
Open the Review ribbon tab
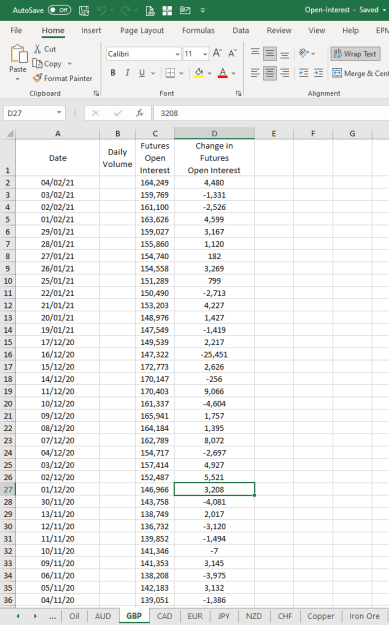[x=279, y=30]
